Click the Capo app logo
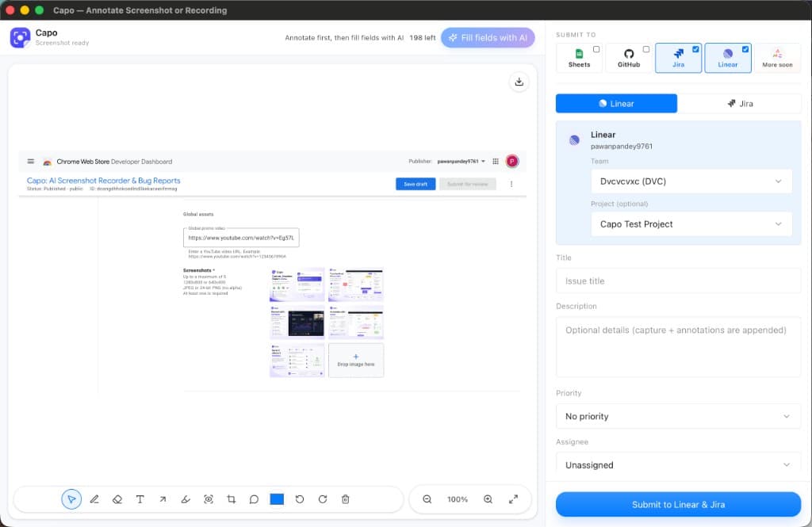This screenshot has width=812, height=527. 20,37
